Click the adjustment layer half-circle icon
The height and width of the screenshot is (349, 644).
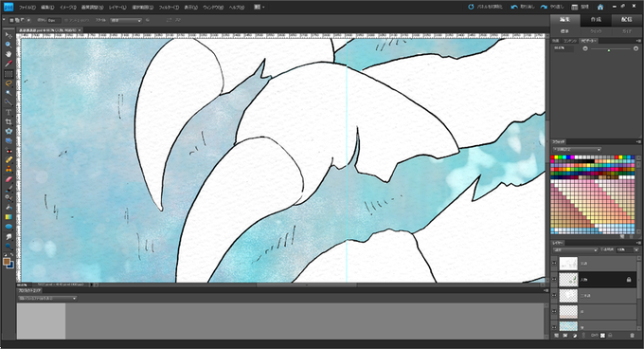coord(575,336)
